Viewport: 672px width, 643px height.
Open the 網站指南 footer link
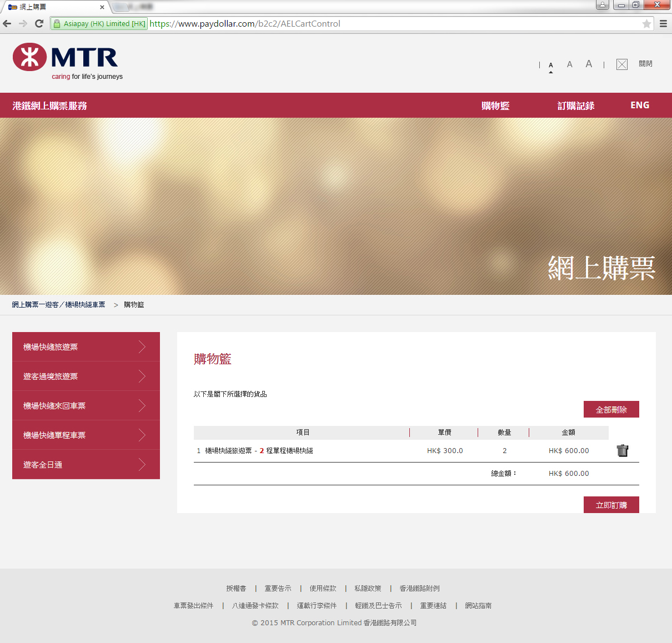478,605
